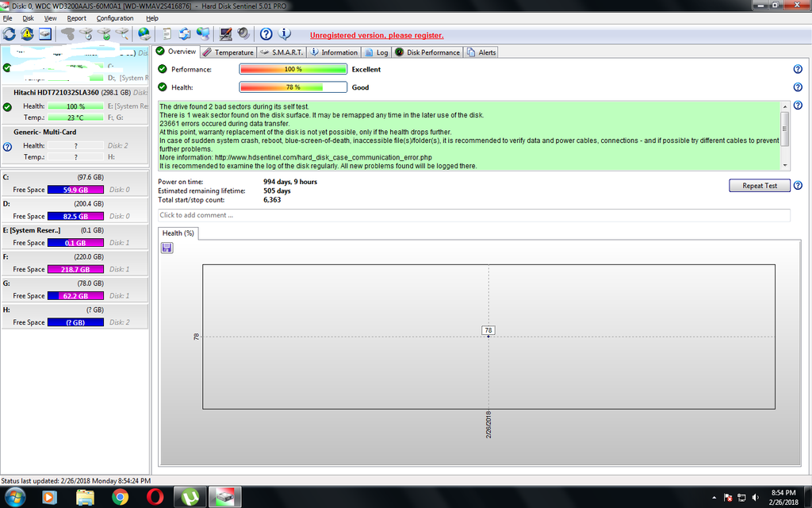Click the H: drive free space (? GB) bar
The width and height of the screenshot is (812, 508).
[x=75, y=322]
